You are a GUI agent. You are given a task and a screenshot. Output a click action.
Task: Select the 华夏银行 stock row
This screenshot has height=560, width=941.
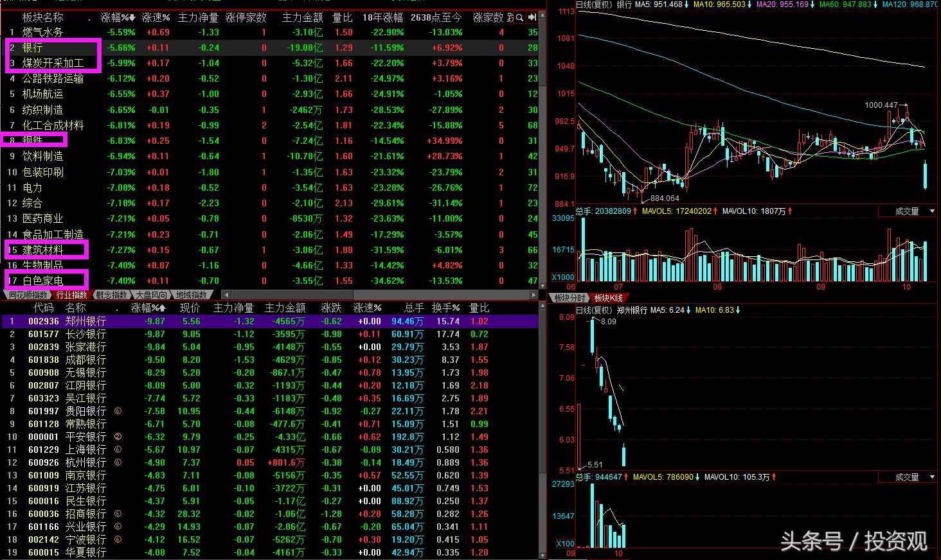(269, 552)
